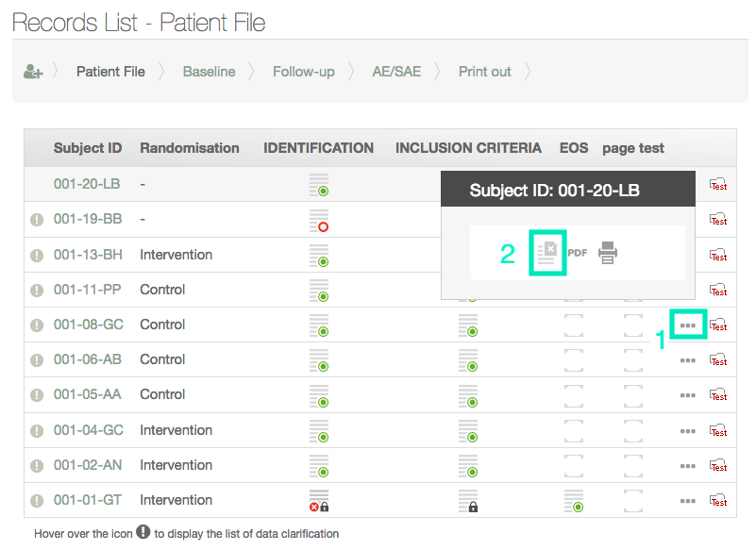Show more actions for subject 001-02-AN

coord(688,466)
